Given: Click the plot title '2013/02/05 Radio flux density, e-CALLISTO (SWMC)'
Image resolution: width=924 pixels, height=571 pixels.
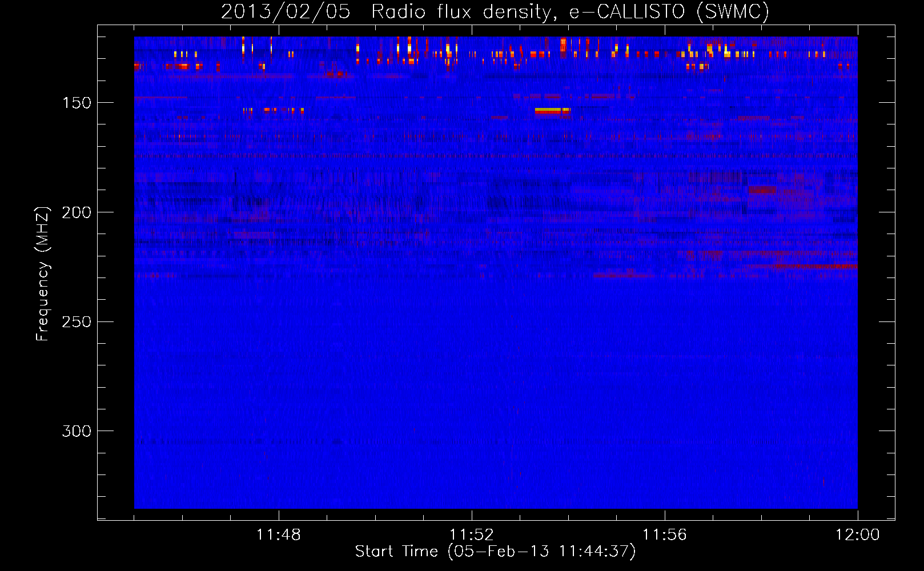Looking at the screenshot, I should pos(495,11).
